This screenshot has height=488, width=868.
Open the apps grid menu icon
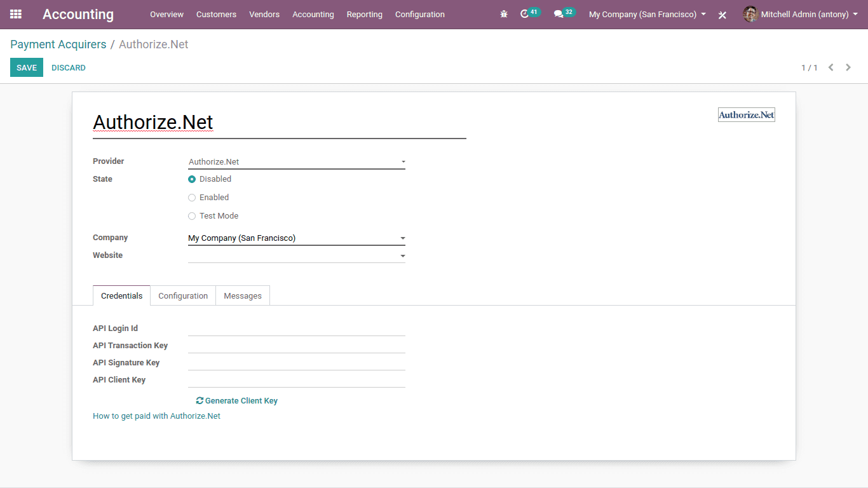click(16, 14)
